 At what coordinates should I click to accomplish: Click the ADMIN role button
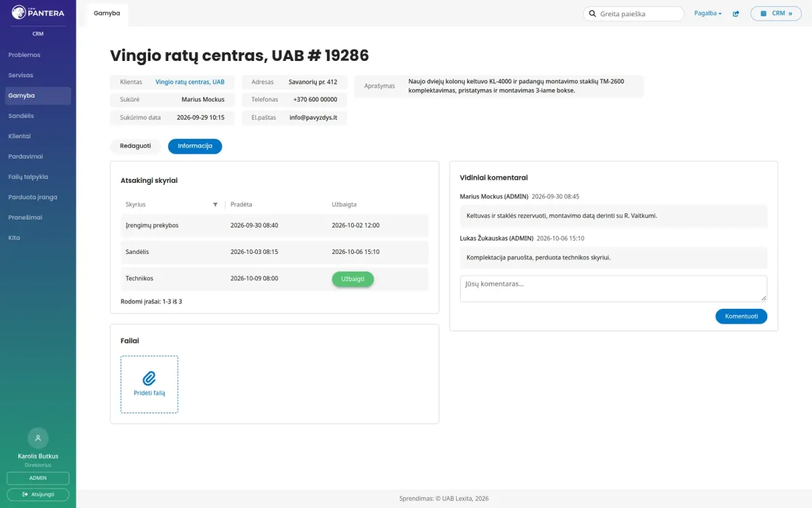(38, 478)
